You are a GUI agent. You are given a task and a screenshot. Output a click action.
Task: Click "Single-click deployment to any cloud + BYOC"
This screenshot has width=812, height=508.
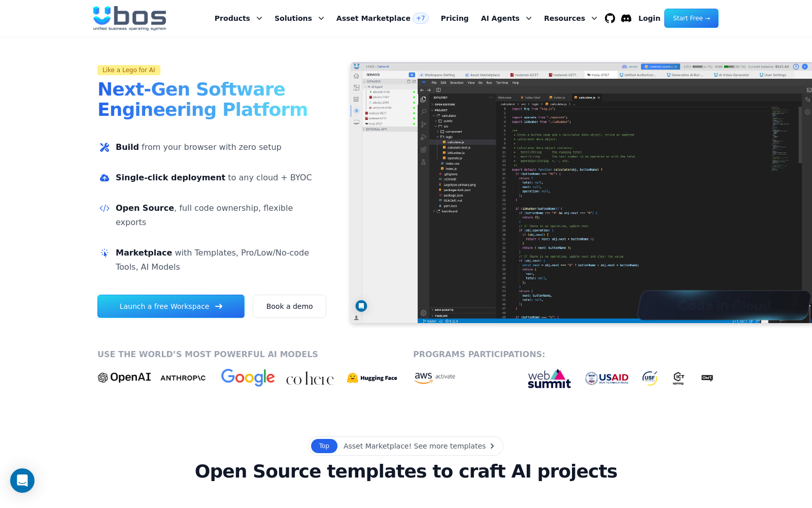pos(214,178)
